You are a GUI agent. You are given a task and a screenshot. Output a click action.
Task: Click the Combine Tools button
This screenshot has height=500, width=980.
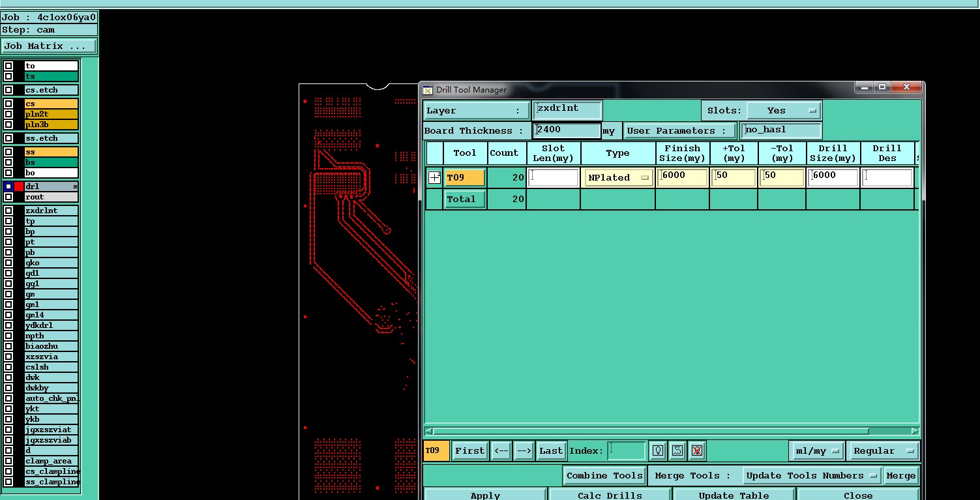[x=604, y=475]
